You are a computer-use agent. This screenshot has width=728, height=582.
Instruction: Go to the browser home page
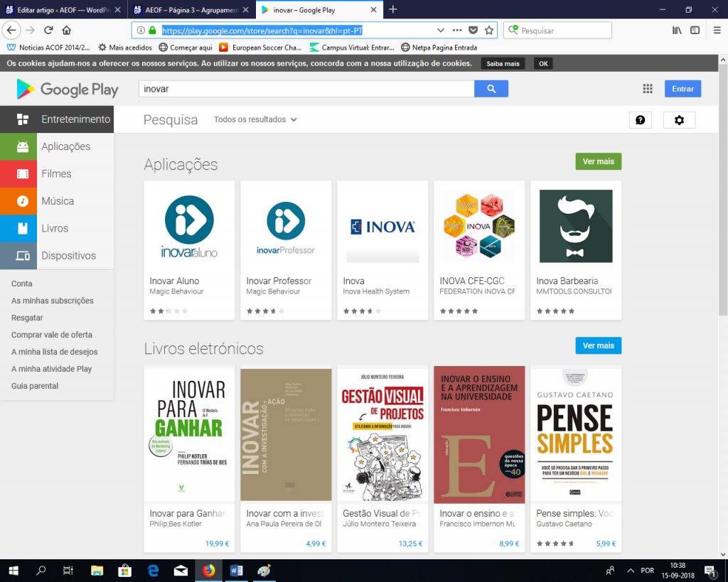tap(66, 30)
